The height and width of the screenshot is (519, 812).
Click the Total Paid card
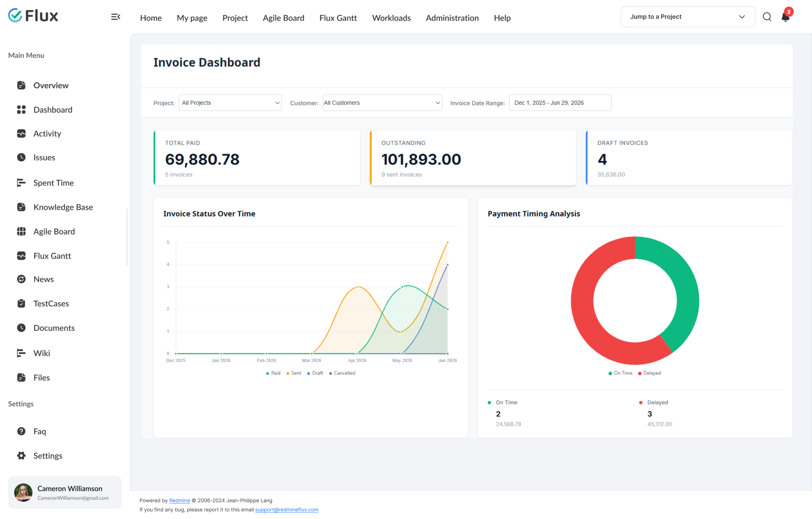click(257, 158)
